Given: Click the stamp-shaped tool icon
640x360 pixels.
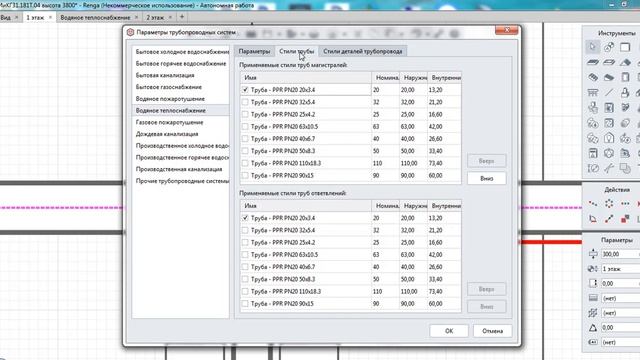Looking at the screenshot, I should pos(625,93).
